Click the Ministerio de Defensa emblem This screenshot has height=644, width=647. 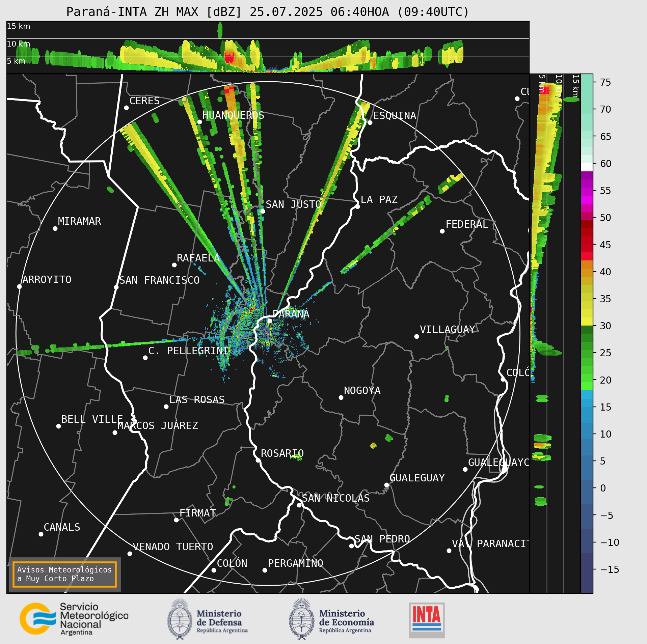180,619
